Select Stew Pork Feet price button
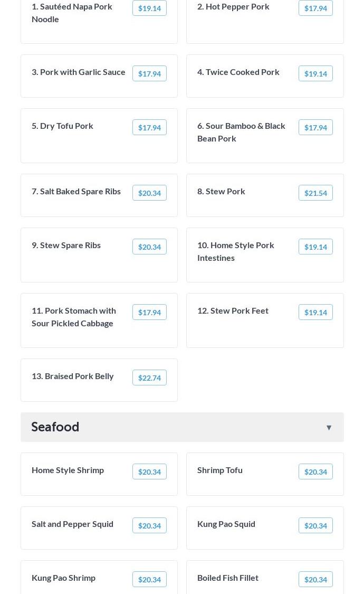Viewport: 364px width, 594px height. 315,312
